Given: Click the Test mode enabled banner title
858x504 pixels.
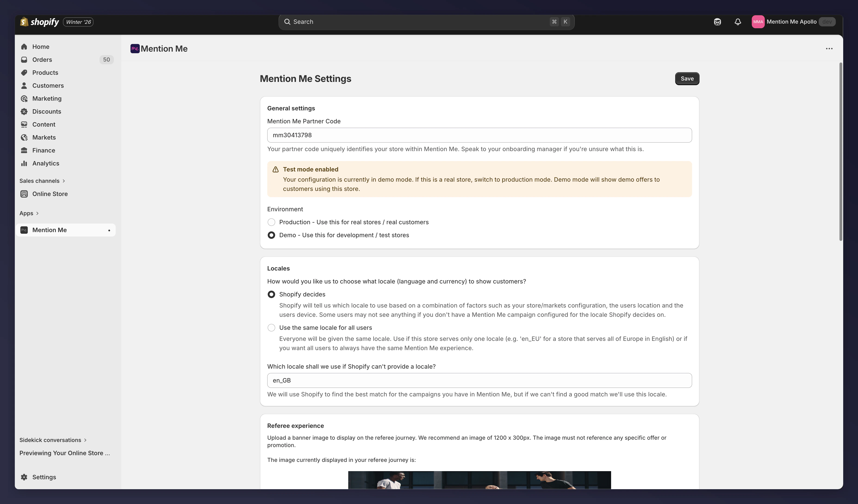Looking at the screenshot, I should [311, 169].
